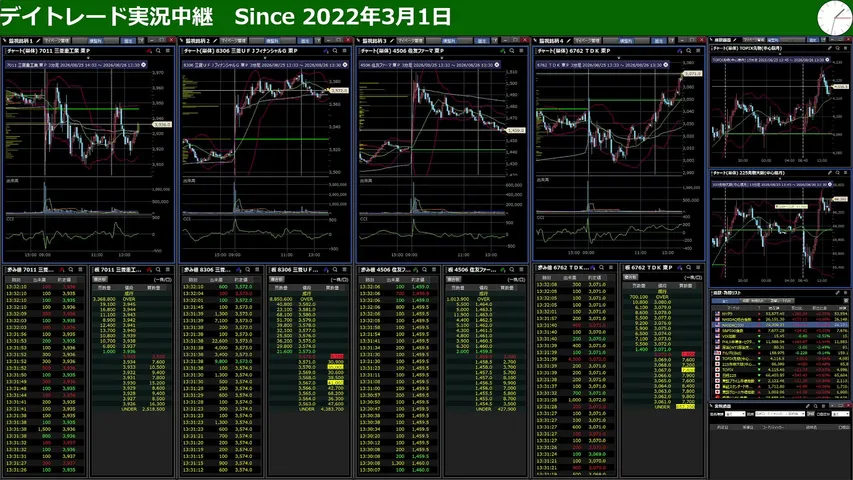Close the TOPIX futures chart date range tag
This screenshot has height=480, width=853.
point(827,60)
